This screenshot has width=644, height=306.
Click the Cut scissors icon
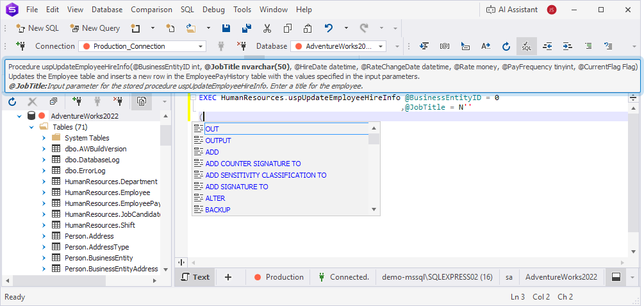267,28
